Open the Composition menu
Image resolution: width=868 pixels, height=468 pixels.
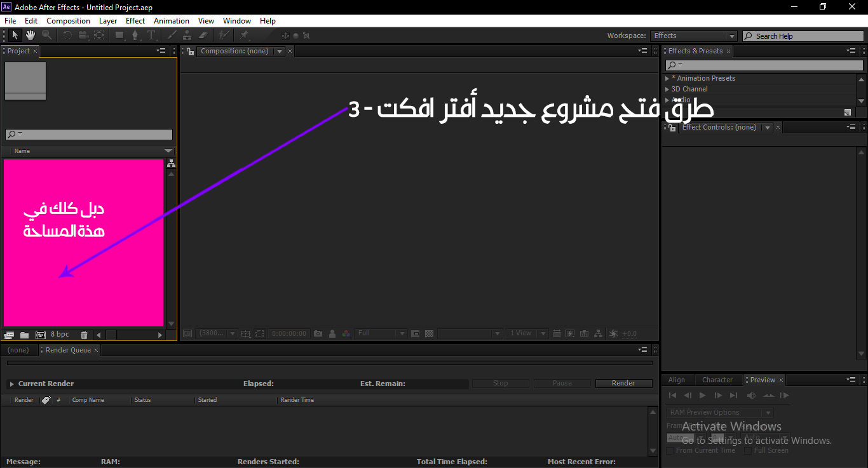68,21
